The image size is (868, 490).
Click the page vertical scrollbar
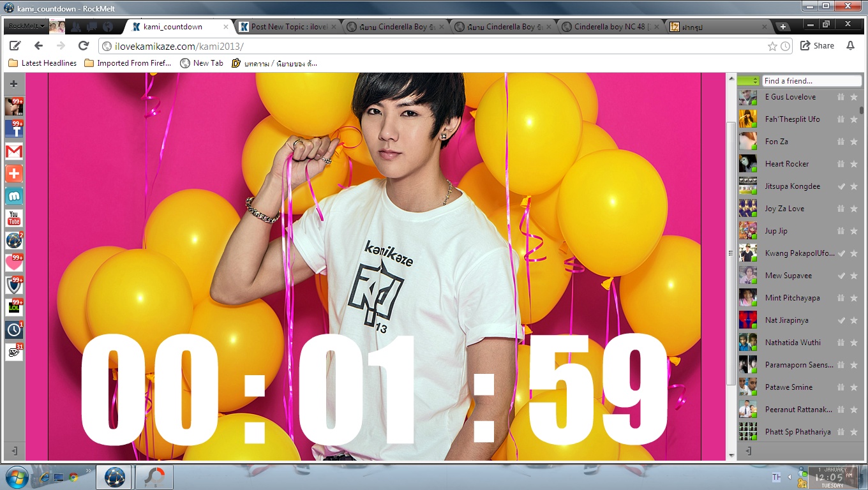point(731,253)
